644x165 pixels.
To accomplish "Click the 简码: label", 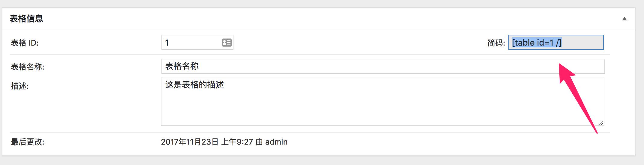I will tap(496, 43).
